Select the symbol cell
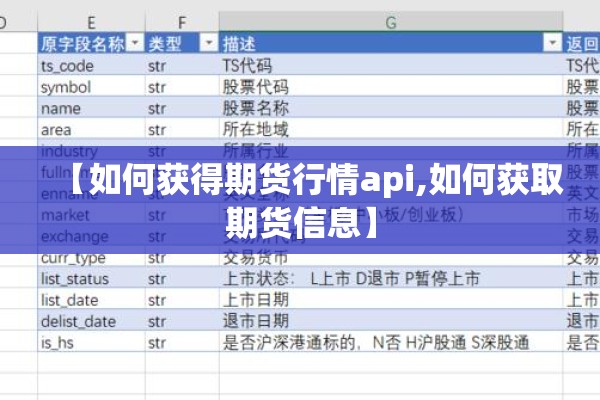The image size is (600, 400). pyautogui.click(x=91, y=86)
